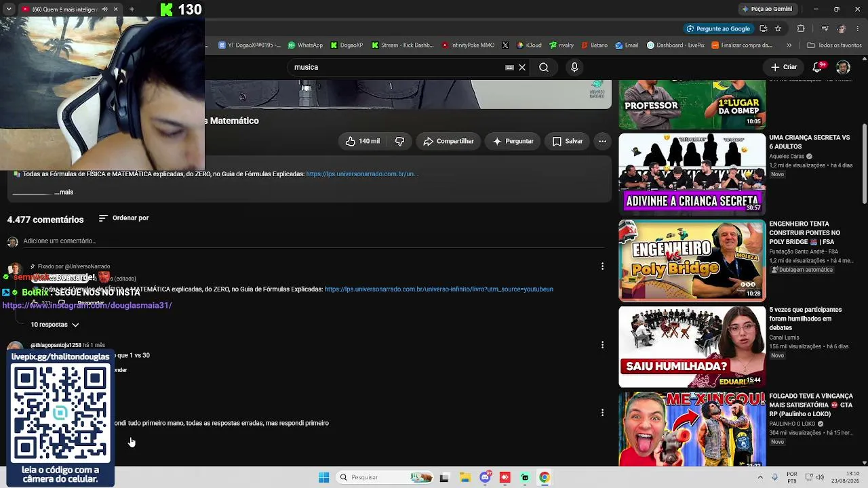Open the 'Saiu humilhada?' video thumbnail
Viewport: 868px width, 488px height.
click(692, 347)
